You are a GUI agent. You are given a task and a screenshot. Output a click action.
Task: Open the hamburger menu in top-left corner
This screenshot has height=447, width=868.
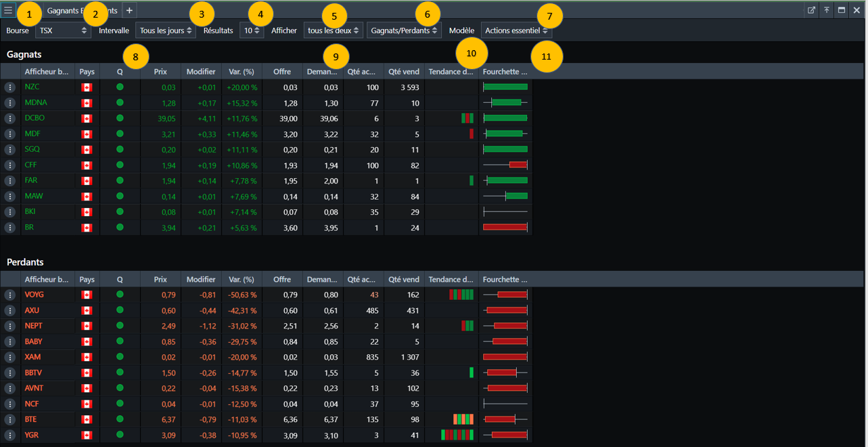click(x=8, y=10)
